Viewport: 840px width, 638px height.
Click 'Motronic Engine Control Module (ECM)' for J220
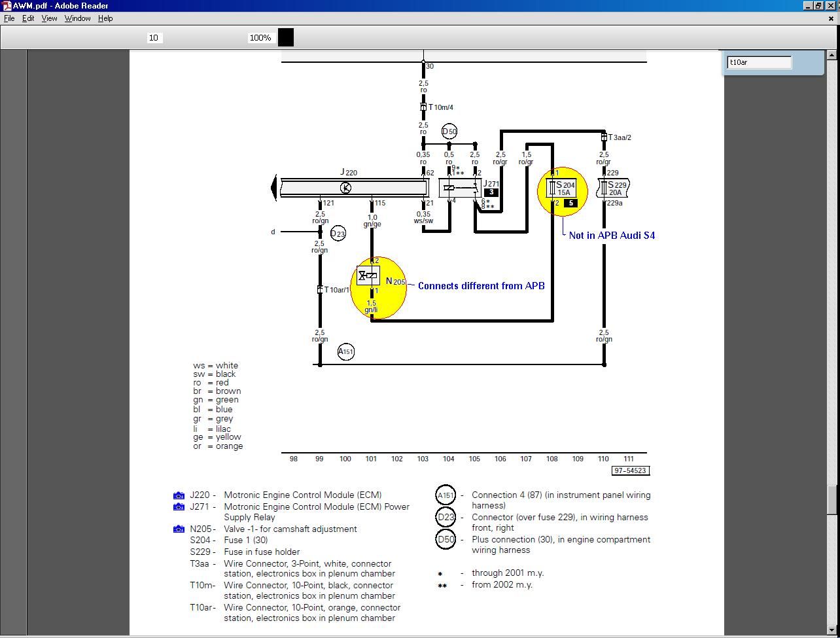click(x=302, y=495)
